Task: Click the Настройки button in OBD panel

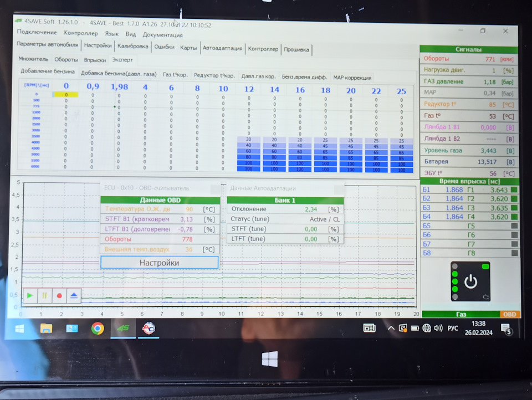Action: point(159,263)
